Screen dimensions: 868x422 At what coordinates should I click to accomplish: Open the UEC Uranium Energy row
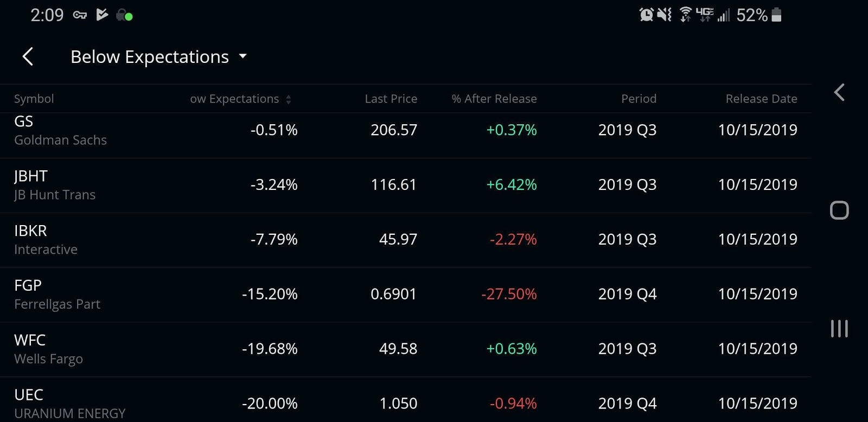point(406,400)
